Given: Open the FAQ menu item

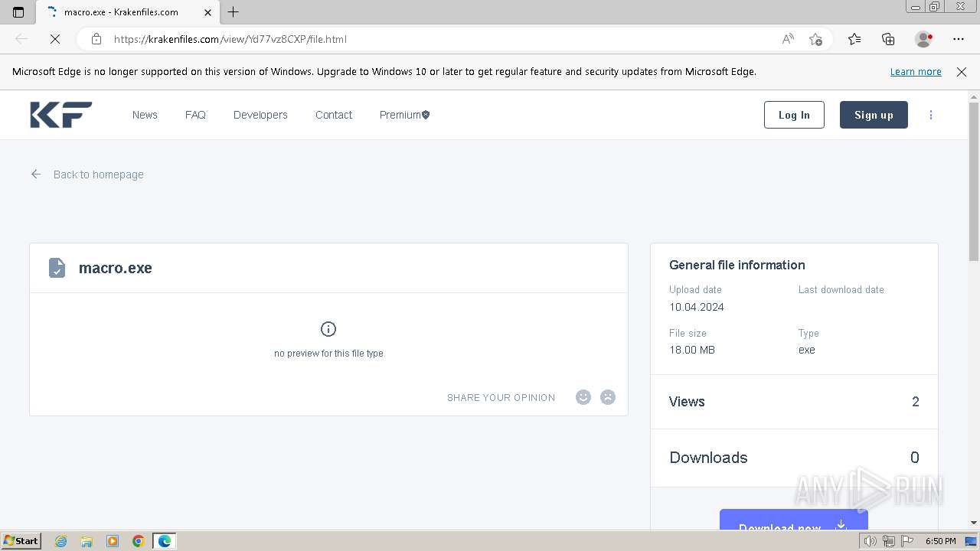Looking at the screenshot, I should click(195, 115).
